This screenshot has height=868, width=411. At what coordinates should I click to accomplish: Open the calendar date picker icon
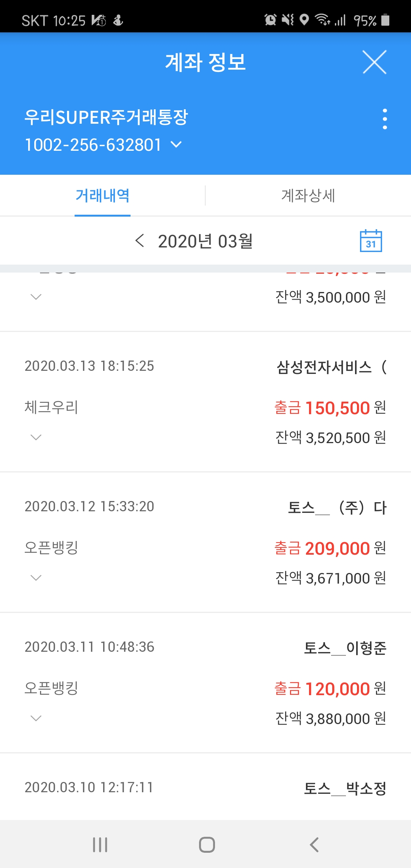pyautogui.click(x=371, y=241)
